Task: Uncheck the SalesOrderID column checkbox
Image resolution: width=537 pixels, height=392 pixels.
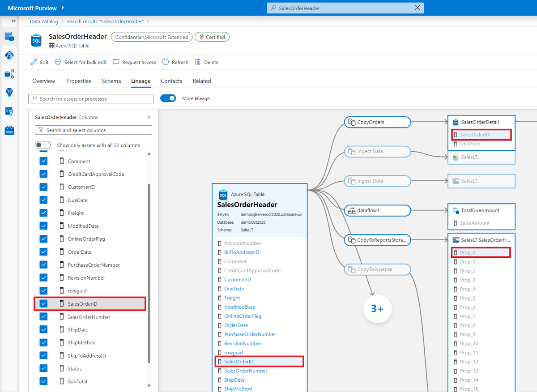Action: pyautogui.click(x=43, y=303)
